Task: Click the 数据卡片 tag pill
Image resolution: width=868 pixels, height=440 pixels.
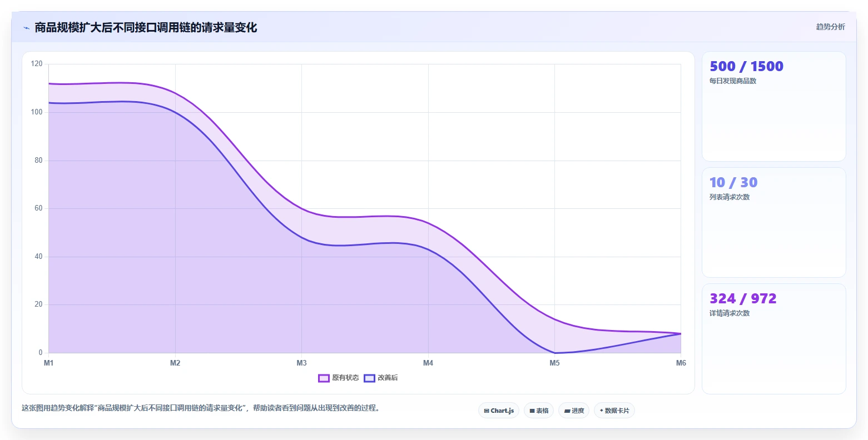Action: click(614, 411)
